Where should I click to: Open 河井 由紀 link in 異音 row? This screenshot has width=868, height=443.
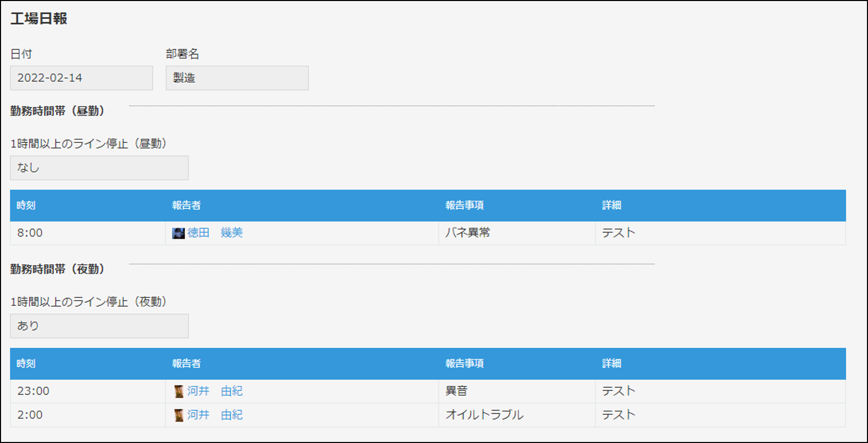coord(215,391)
